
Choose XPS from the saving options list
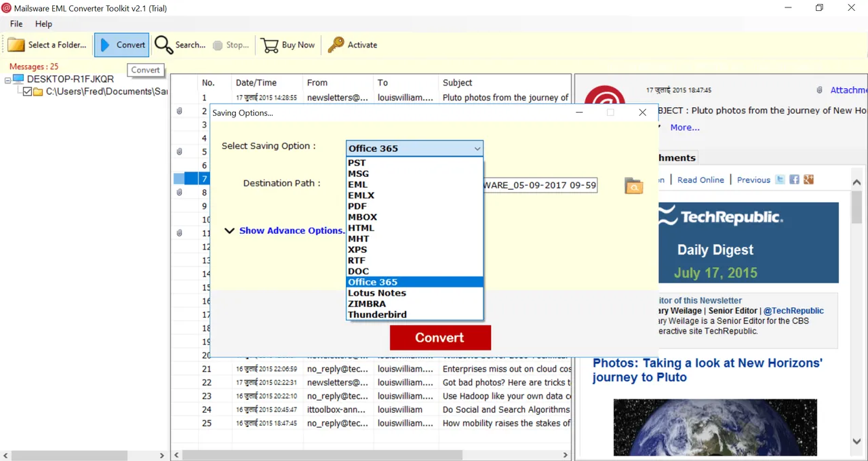click(x=414, y=249)
